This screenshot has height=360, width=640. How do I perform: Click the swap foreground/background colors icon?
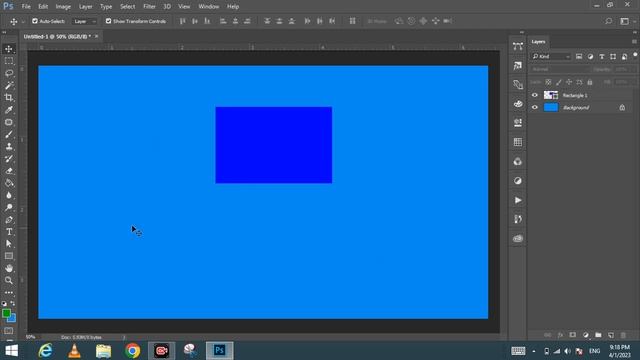(x=13, y=303)
